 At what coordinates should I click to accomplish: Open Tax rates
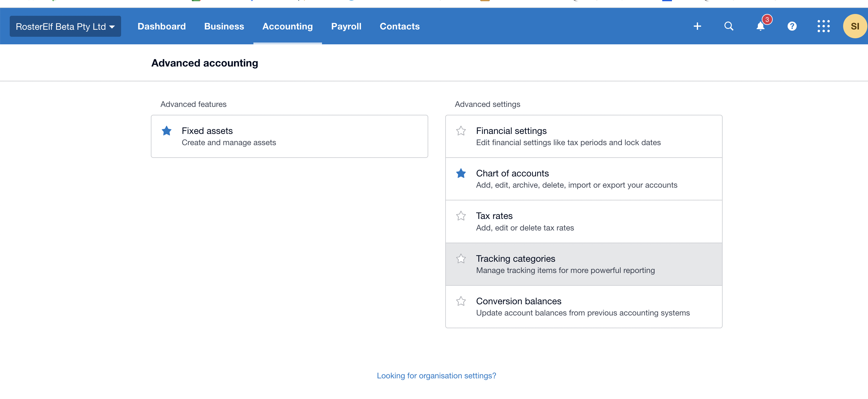click(584, 221)
